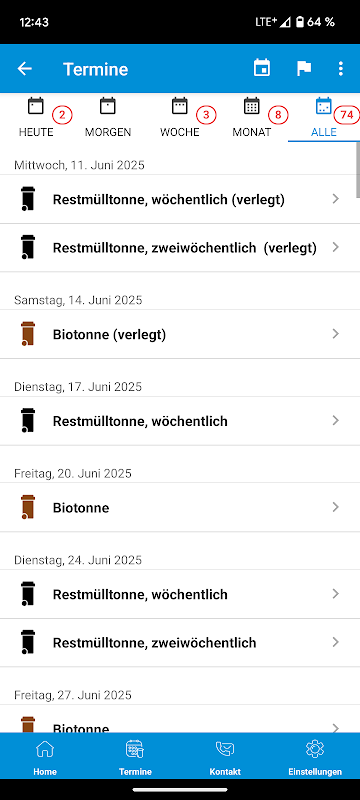The height and width of the screenshot is (800, 360).
Task: Open the calendar view icon in toolbar
Action: coord(262,68)
